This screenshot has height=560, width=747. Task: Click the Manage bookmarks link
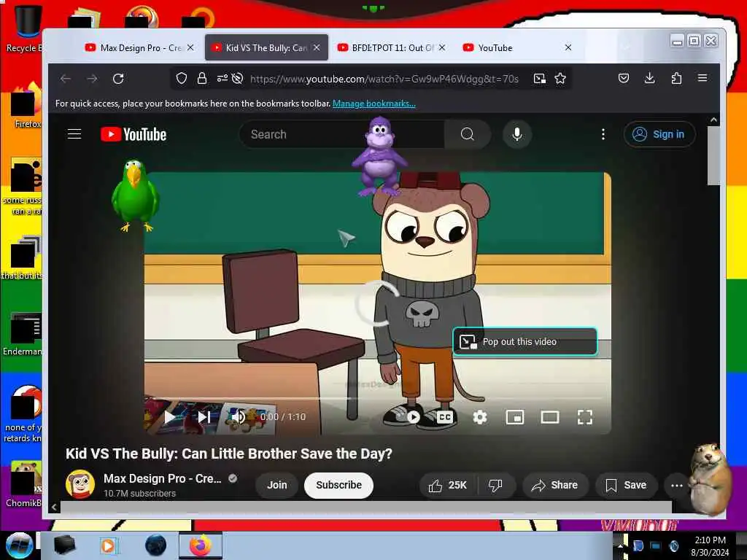click(x=374, y=104)
